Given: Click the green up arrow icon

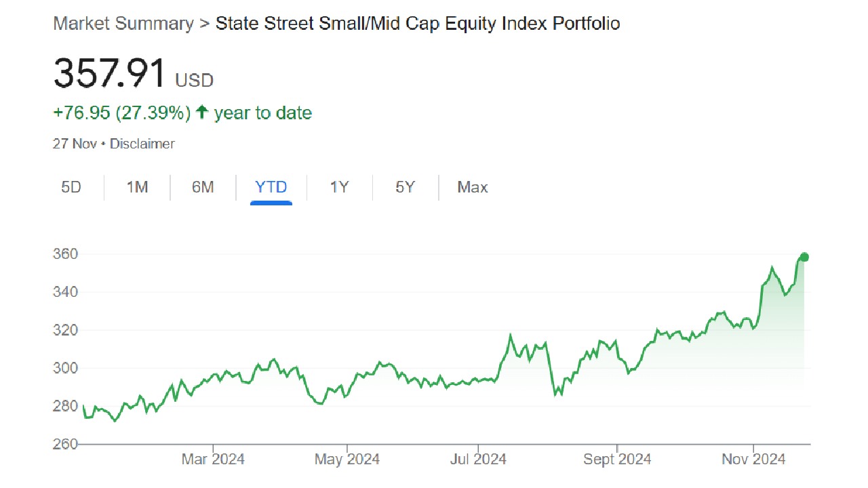Looking at the screenshot, I should pyautogui.click(x=202, y=113).
